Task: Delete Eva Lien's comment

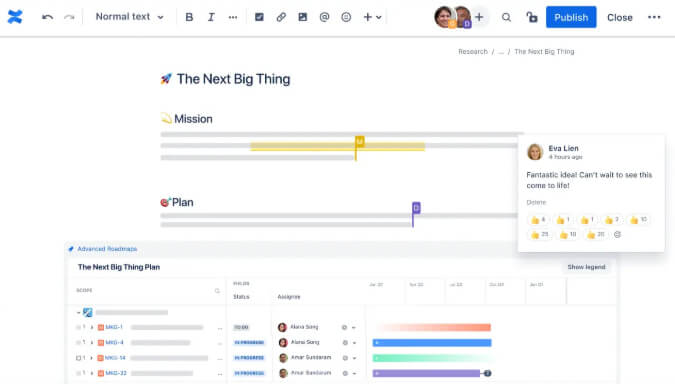Action: coord(536,202)
